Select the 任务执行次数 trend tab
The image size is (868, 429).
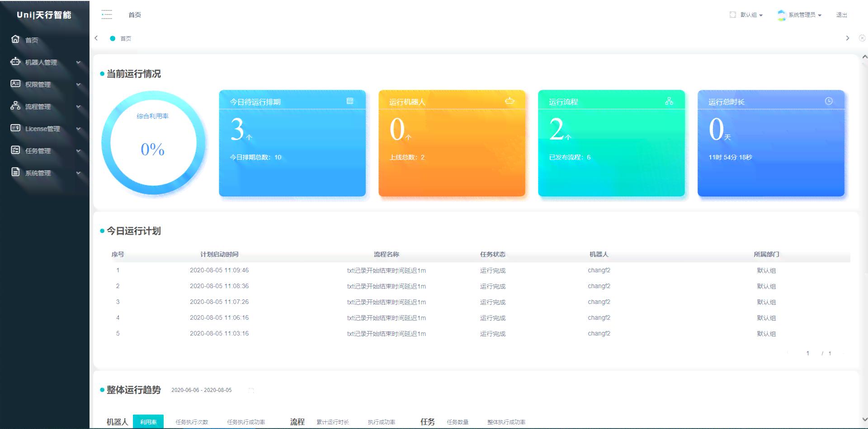(192, 422)
